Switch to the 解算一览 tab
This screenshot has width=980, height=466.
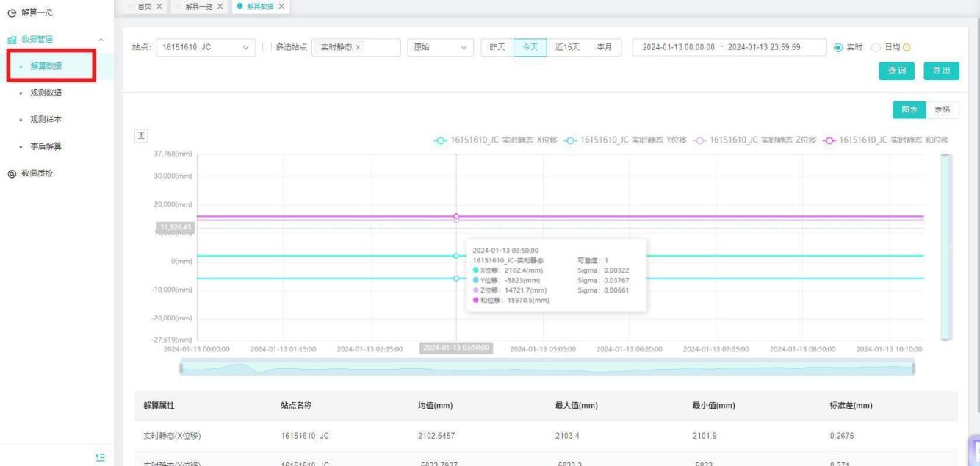coord(198,7)
